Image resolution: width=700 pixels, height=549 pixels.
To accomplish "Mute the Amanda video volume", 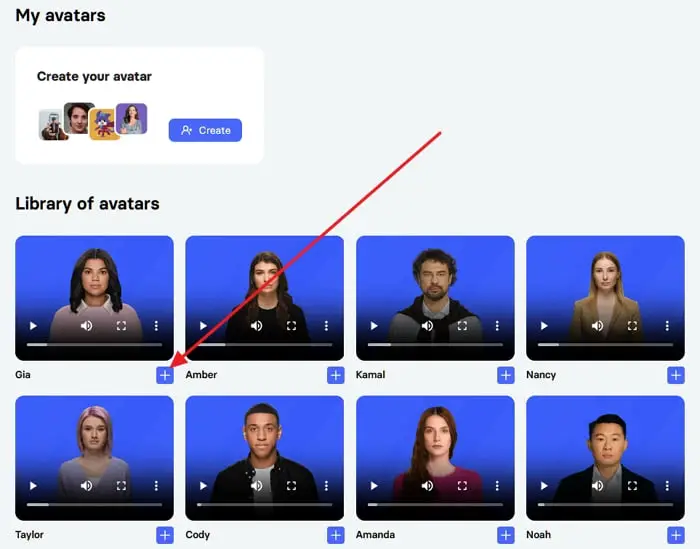I will pos(427,486).
